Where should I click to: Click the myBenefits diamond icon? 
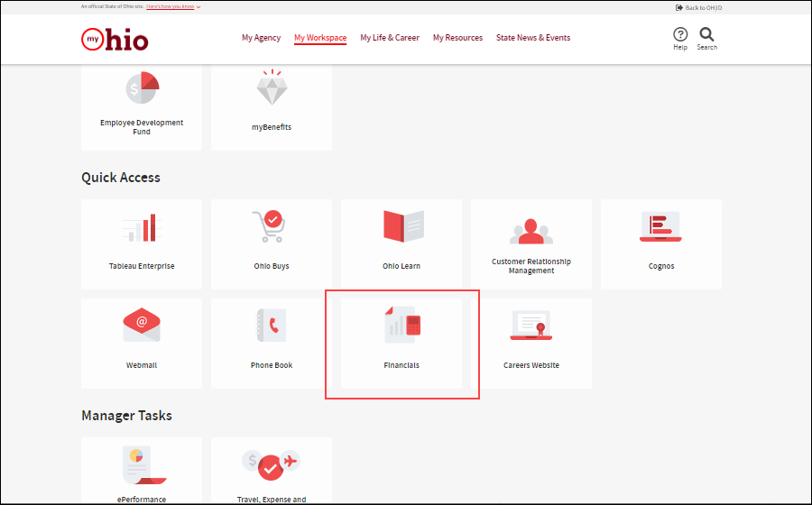coord(271,88)
